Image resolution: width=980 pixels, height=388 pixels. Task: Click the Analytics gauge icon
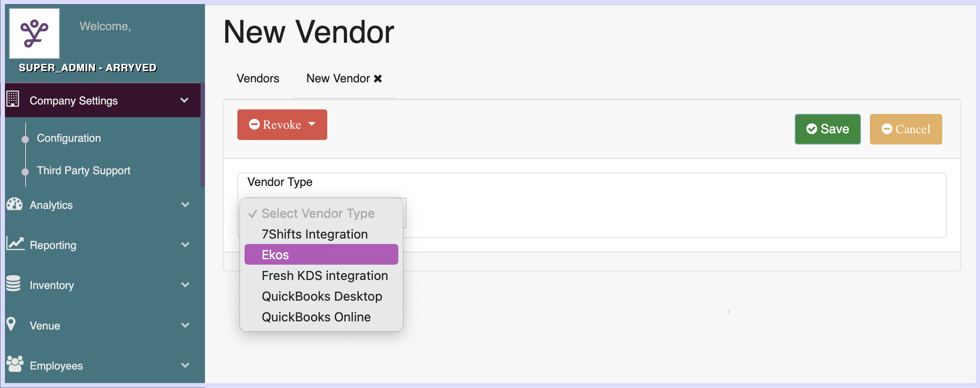tap(14, 204)
